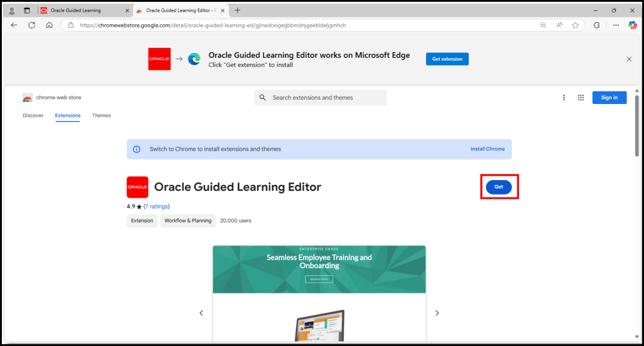Open the Extensions puzzle icon

[x=597, y=25]
